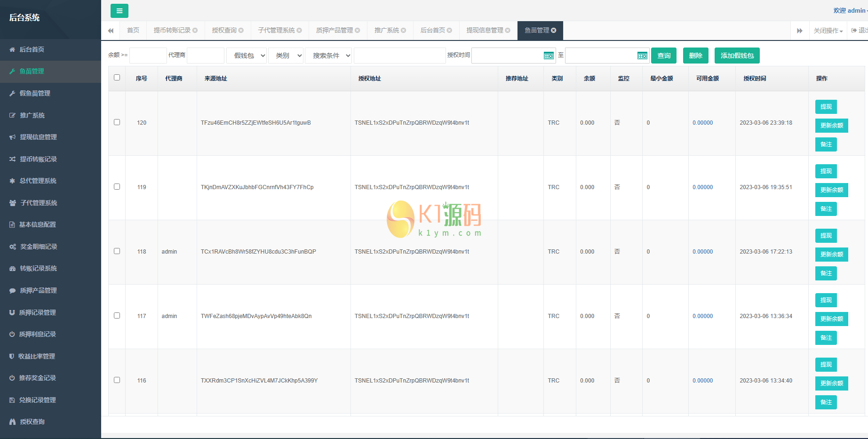This screenshot has width=868, height=439.
Task: Check the checkbox for row 120
Action: (117, 122)
